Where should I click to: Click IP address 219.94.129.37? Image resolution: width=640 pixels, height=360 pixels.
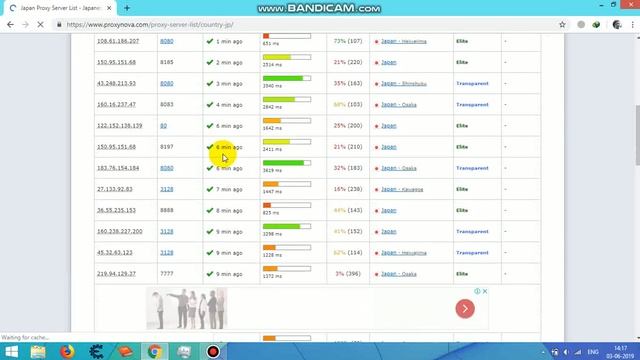[x=116, y=274]
